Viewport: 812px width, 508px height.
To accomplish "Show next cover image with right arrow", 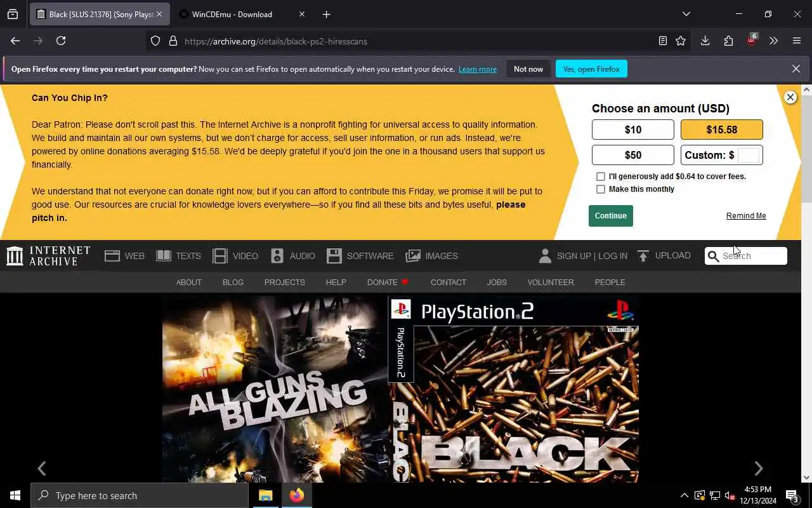I will (x=759, y=469).
